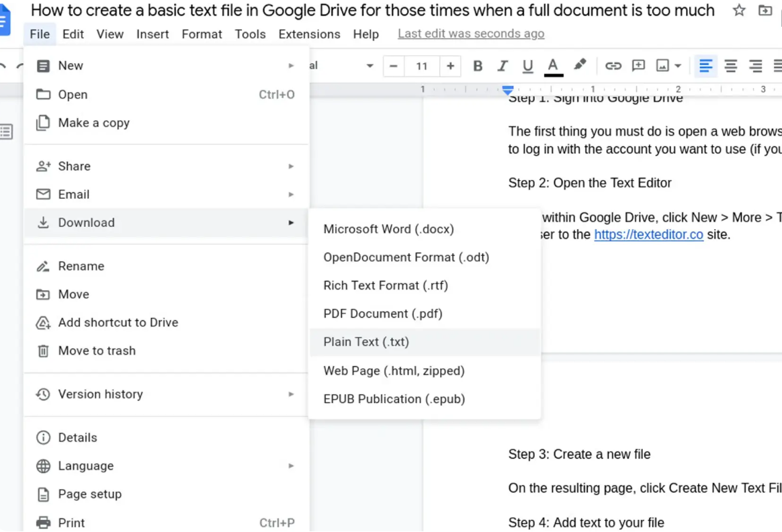Select Move to trash

[x=166, y=351]
